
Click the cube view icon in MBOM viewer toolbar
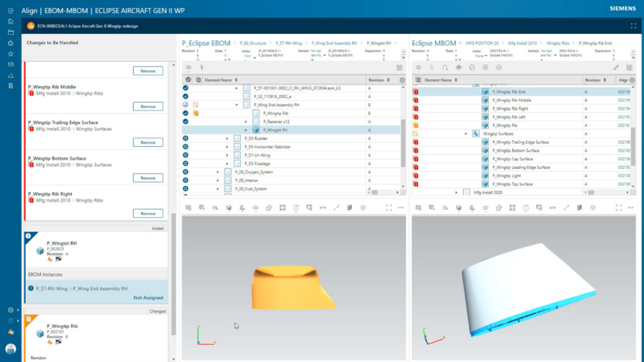458,207
